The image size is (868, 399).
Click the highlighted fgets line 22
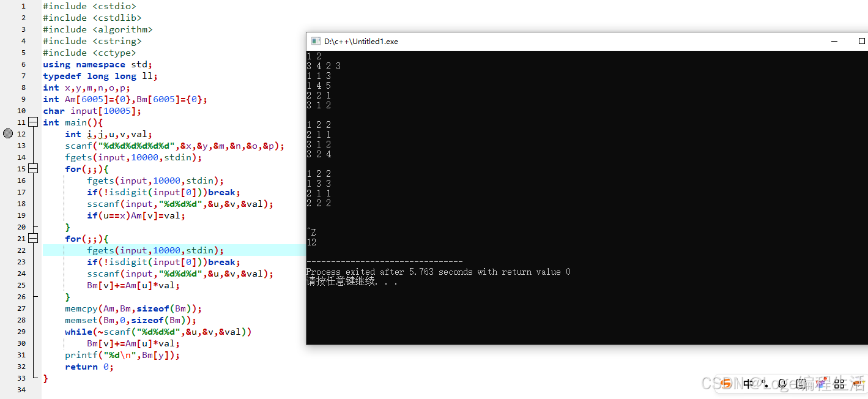click(155, 250)
